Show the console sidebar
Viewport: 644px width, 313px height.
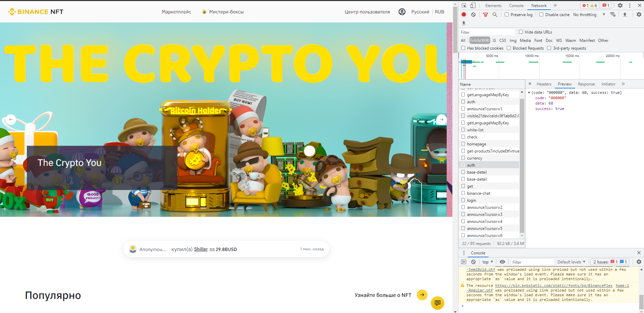click(464, 262)
